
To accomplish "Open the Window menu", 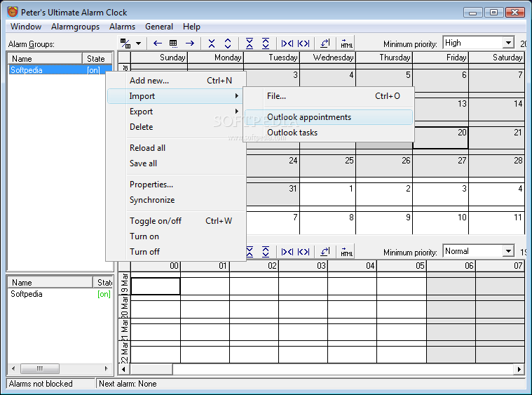I will pos(26,27).
